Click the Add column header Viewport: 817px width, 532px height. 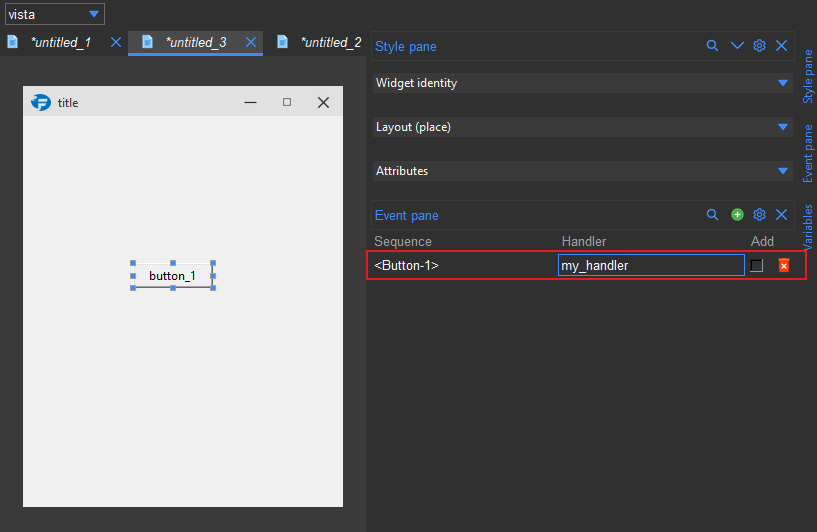(762, 241)
